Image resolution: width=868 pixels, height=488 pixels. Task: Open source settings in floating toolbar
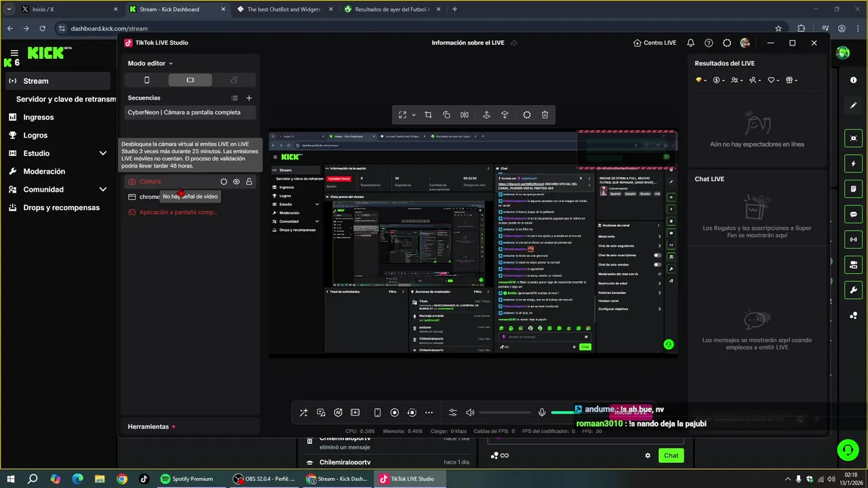click(x=527, y=115)
